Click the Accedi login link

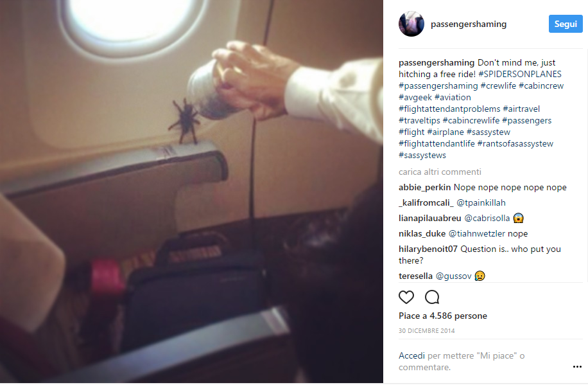[411, 355]
